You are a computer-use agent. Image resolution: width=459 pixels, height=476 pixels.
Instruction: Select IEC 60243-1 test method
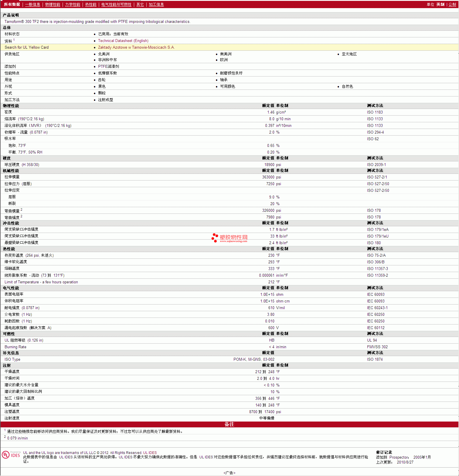tap(377, 308)
